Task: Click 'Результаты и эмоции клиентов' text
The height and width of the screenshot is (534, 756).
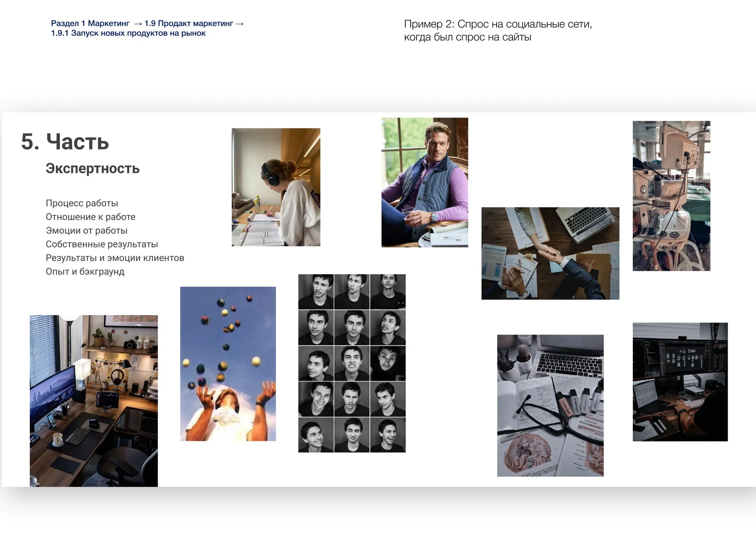Action: point(115,258)
